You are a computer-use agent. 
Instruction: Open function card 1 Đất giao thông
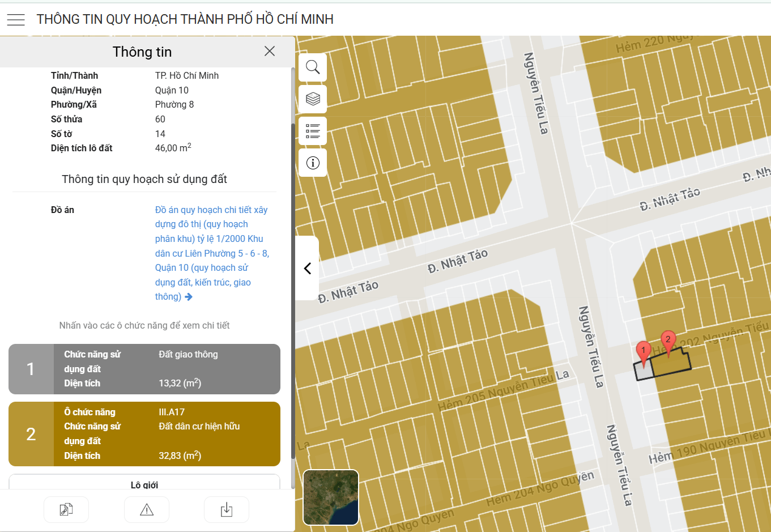[144, 369]
